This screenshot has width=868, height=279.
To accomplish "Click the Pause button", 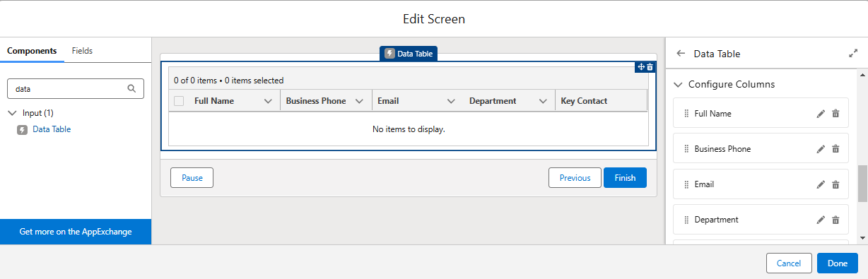I will point(192,178).
